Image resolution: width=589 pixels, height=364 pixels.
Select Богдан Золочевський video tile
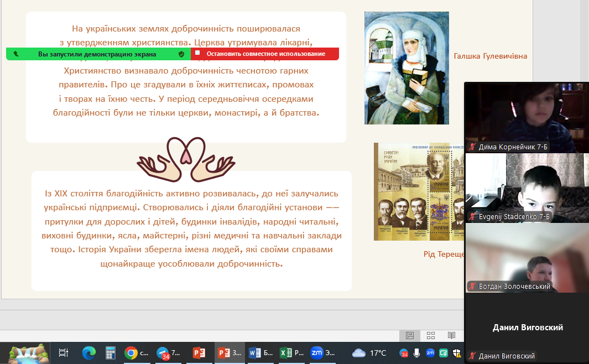[x=527, y=258]
